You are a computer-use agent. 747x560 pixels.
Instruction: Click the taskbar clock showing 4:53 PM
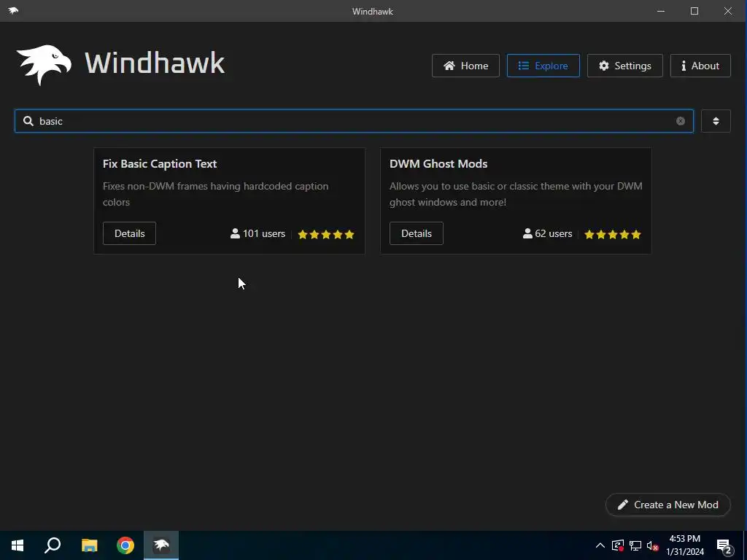click(684, 545)
